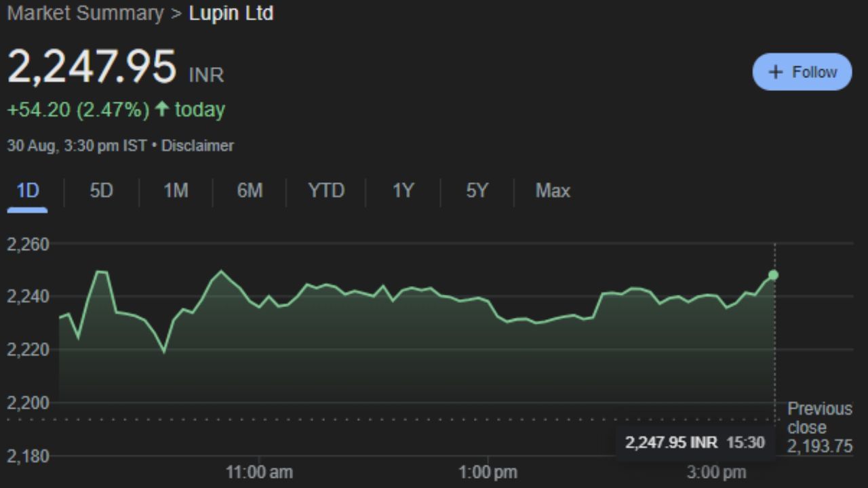Screen dimensions: 868x488
Task: Click the 2,240 y-axis label
Action: (28, 297)
